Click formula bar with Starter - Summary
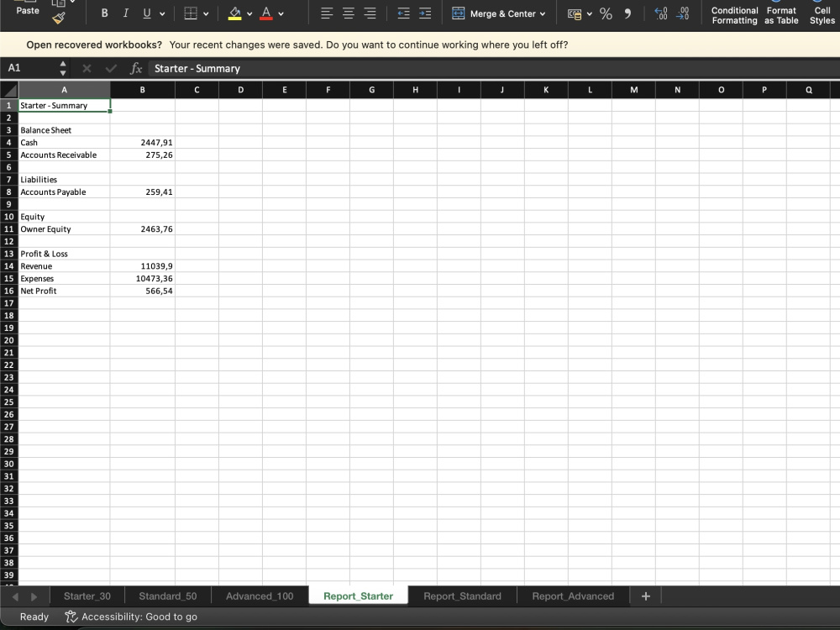This screenshot has height=630, width=840. pyautogui.click(x=493, y=68)
